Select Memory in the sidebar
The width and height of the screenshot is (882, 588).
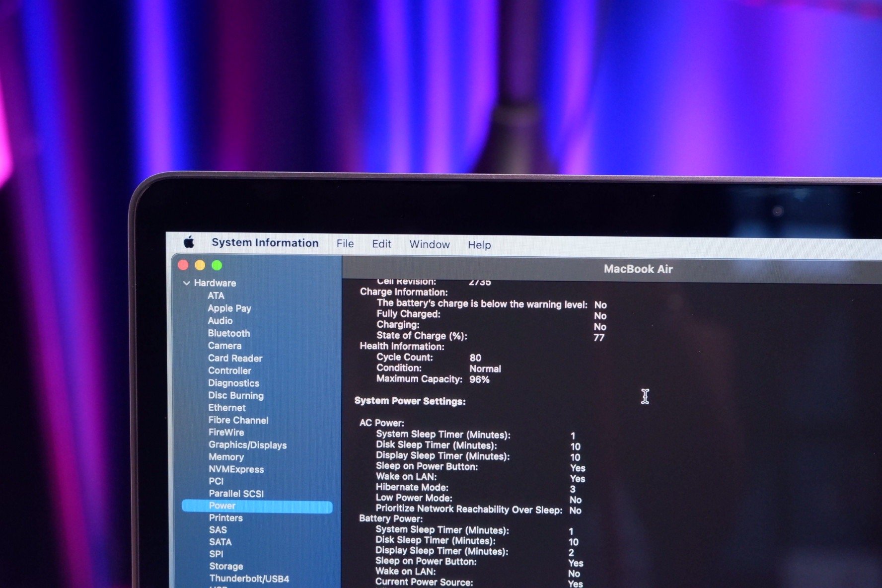226,457
